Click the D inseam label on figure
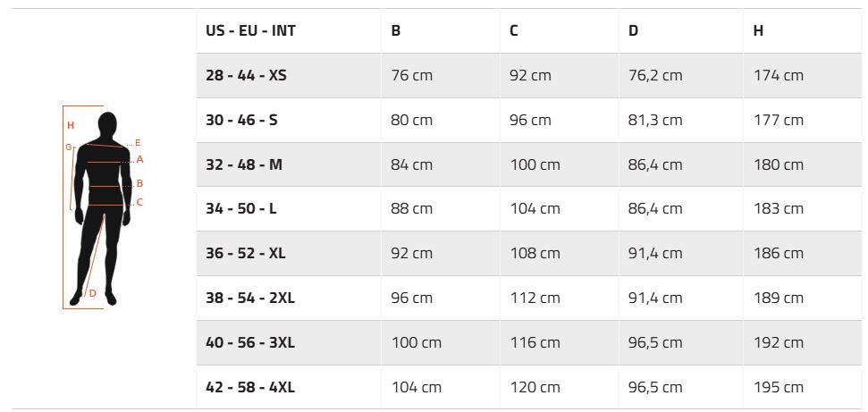The image size is (868, 412). [x=92, y=293]
